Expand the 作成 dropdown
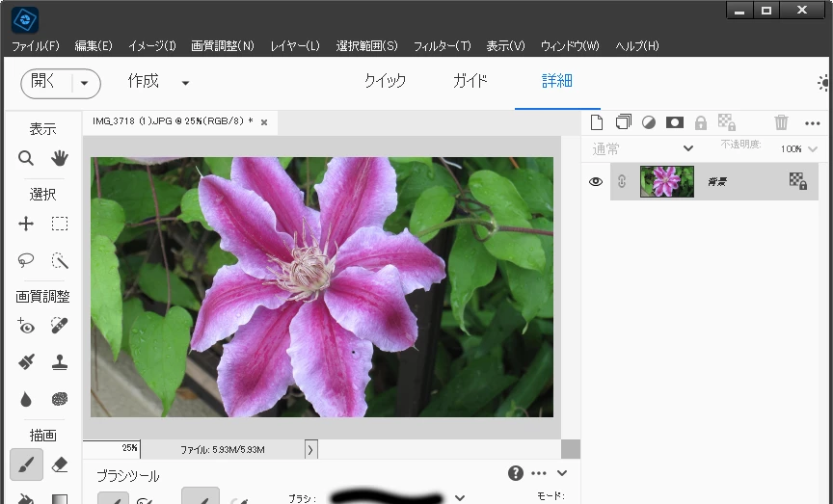Image resolution: width=833 pixels, height=504 pixels. point(185,83)
